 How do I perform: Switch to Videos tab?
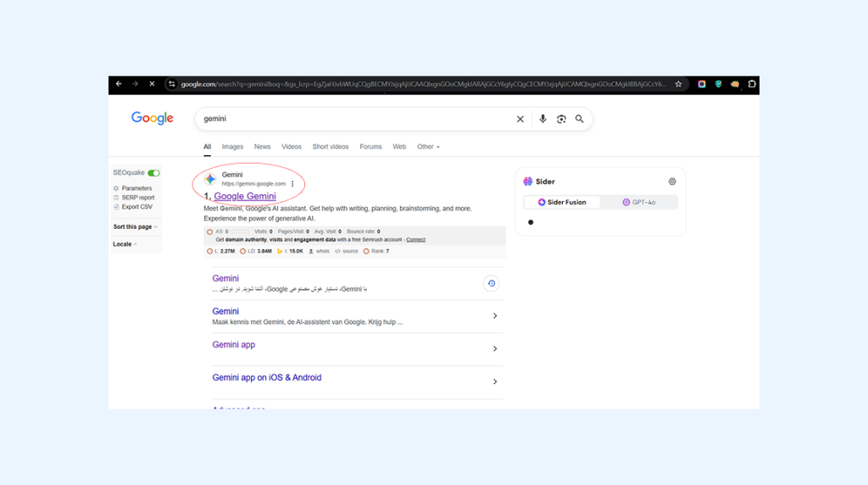[x=292, y=147]
